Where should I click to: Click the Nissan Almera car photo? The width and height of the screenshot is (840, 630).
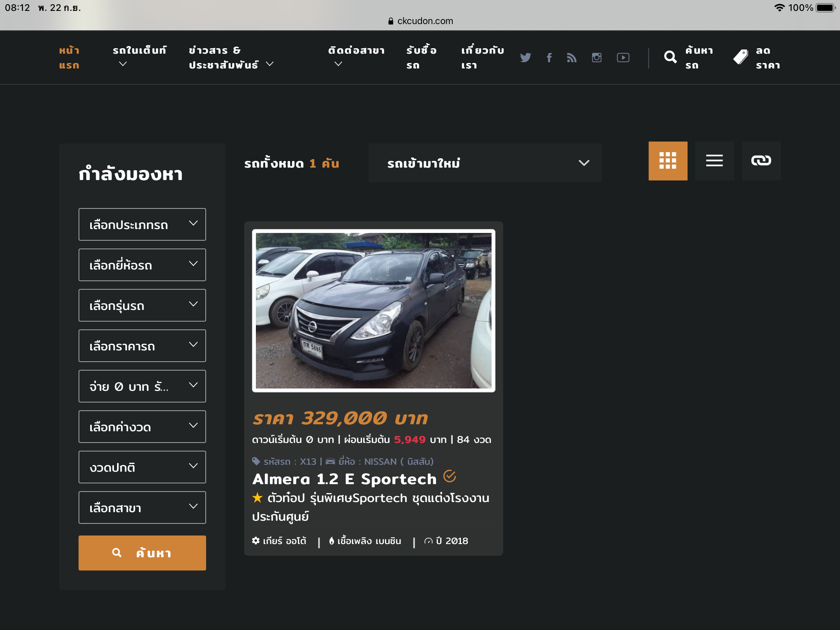(x=373, y=310)
